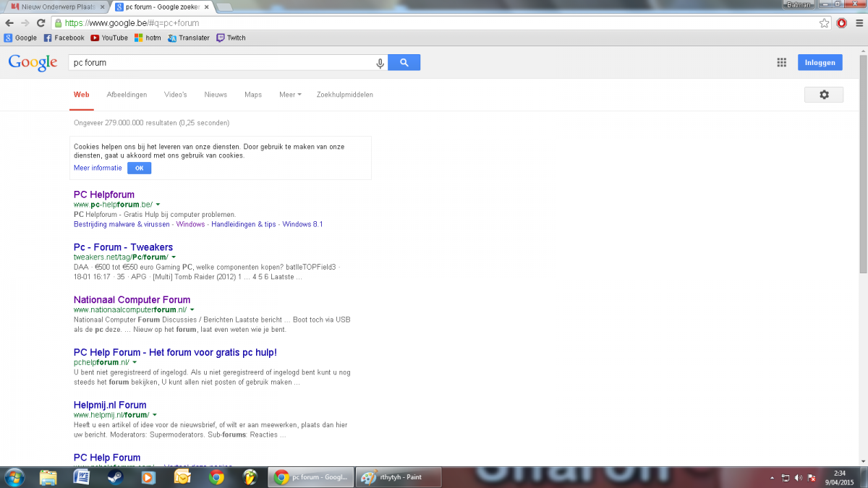Switch to Afbeeldingen results

[x=127, y=95]
